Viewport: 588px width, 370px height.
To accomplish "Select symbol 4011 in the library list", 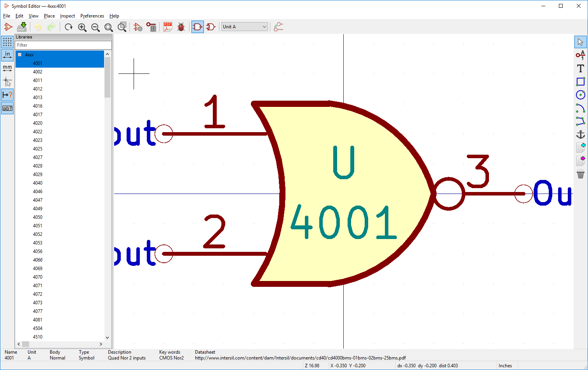I will tap(38, 80).
